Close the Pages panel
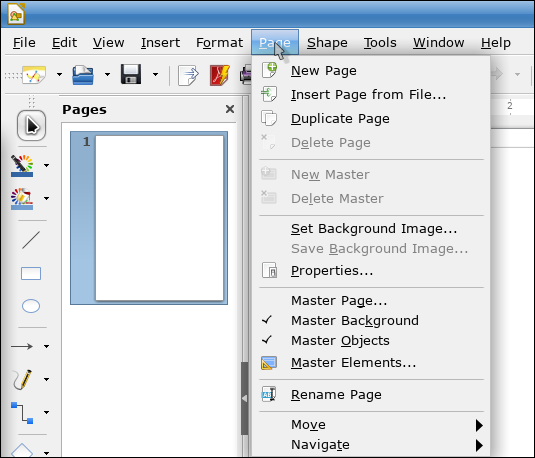The image size is (535, 458). coord(230,109)
